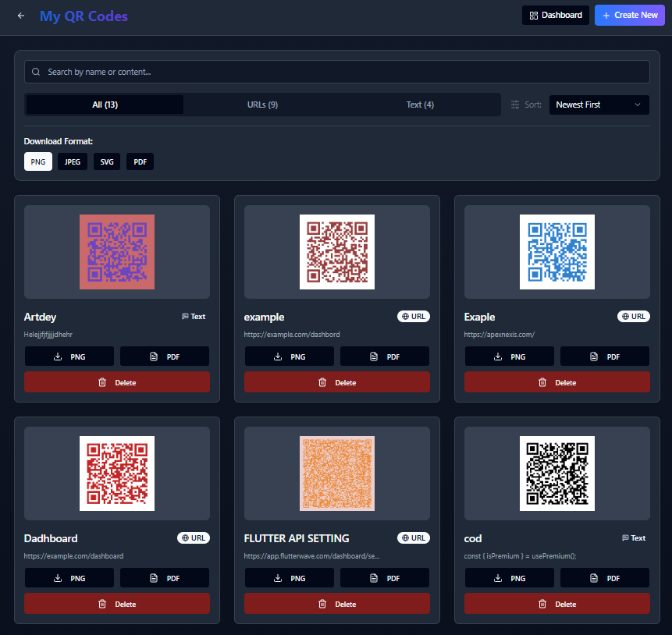Click the filter icon next to Sort
This screenshot has width=672, height=635.
pos(514,104)
